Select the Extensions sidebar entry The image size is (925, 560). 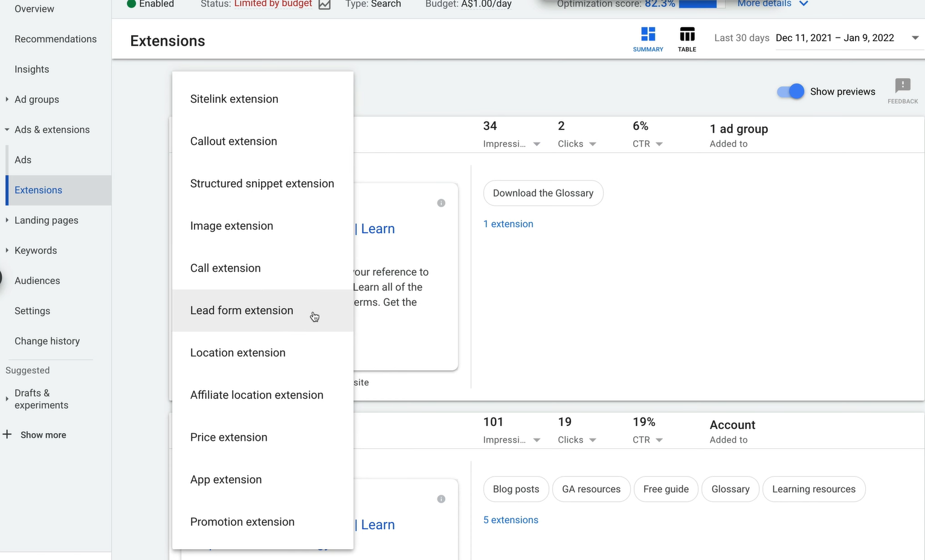coord(38,190)
